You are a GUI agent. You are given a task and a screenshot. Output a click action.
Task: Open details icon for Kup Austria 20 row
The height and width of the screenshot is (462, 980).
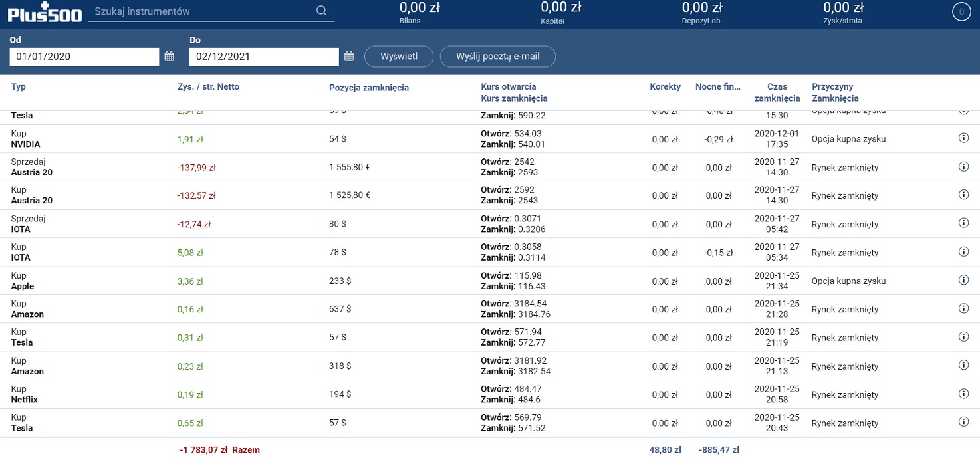click(963, 195)
